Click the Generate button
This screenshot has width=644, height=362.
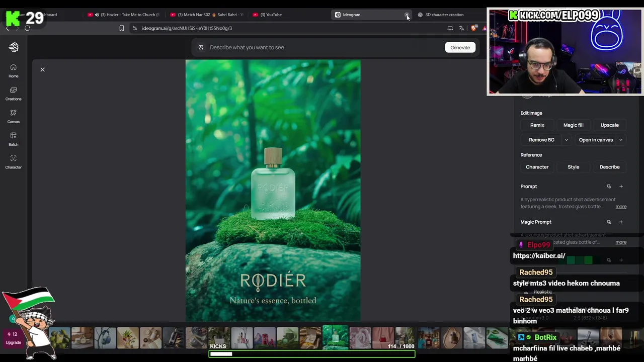click(x=460, y=47)
